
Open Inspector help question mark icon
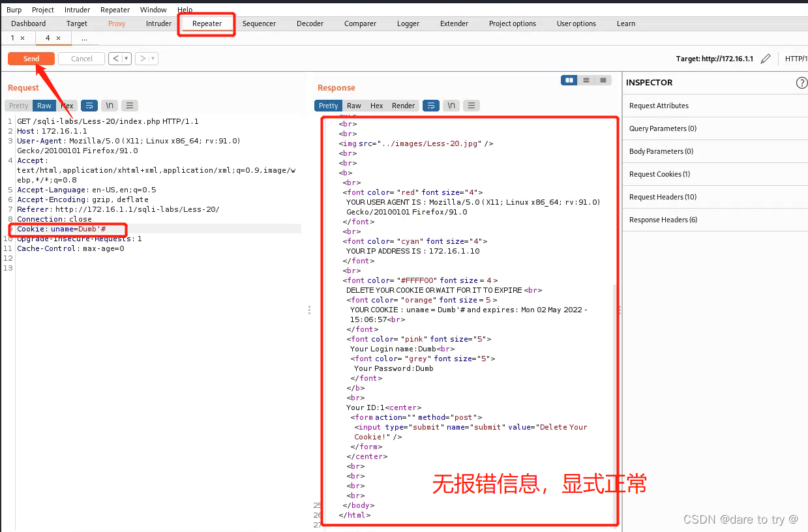click(801, 83)
